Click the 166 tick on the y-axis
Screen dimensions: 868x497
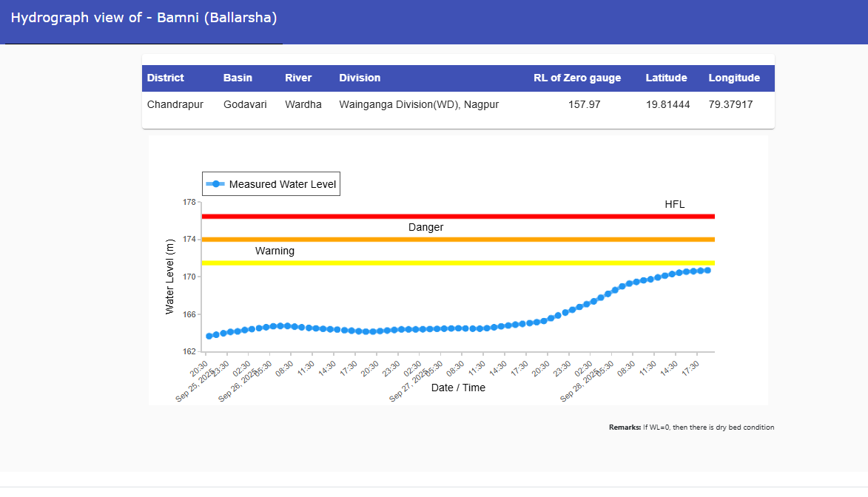189,314
